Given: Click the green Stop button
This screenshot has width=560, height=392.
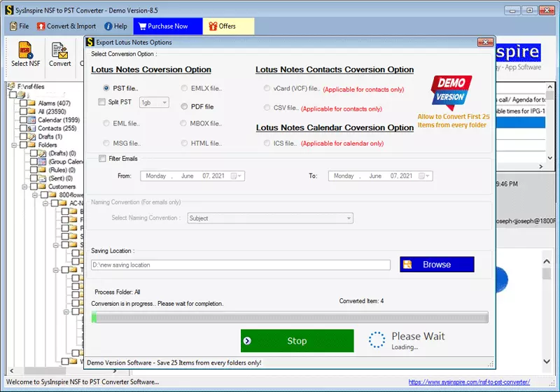Looking at the screenshot, I should [x=297, y=341].
